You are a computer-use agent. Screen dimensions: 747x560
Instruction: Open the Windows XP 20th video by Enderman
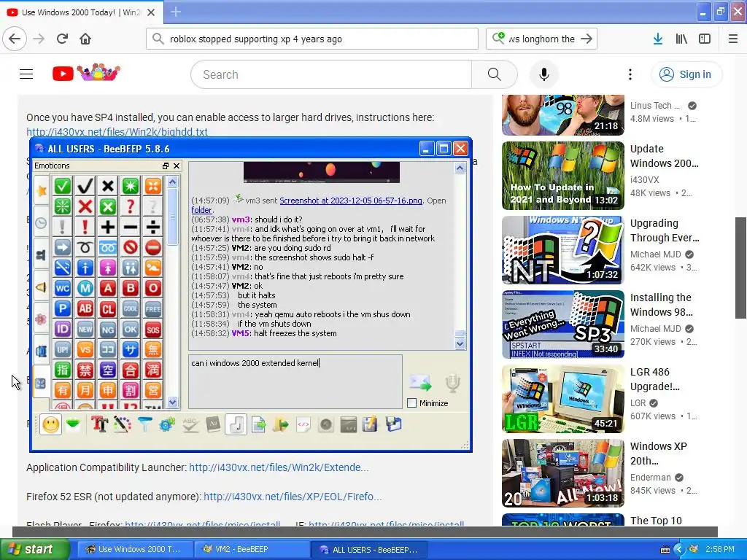click(562, 472)
